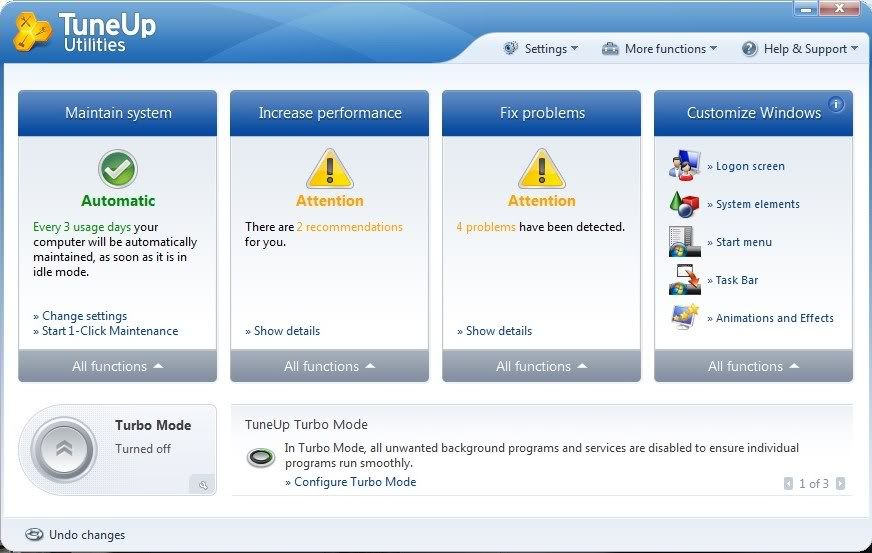Click the Undo changes rescue icon
Viewport: 872px width, 553px height.
34,535
